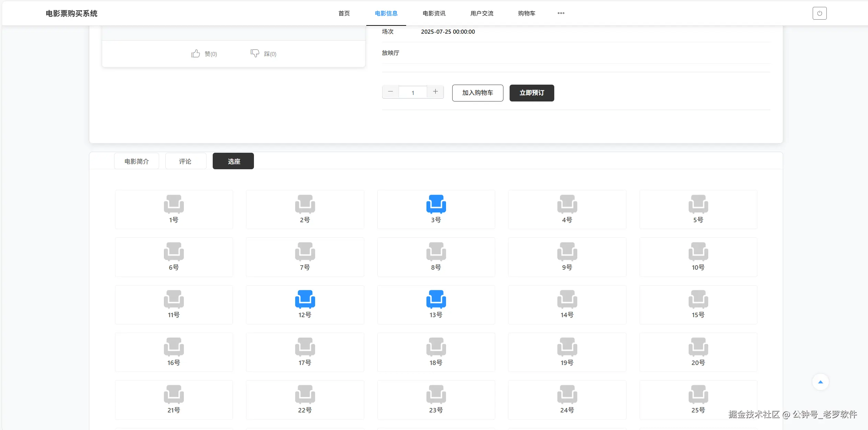Select seat 24号 icon
Screen dimensions: 868x430
click(x=567, y=395)
